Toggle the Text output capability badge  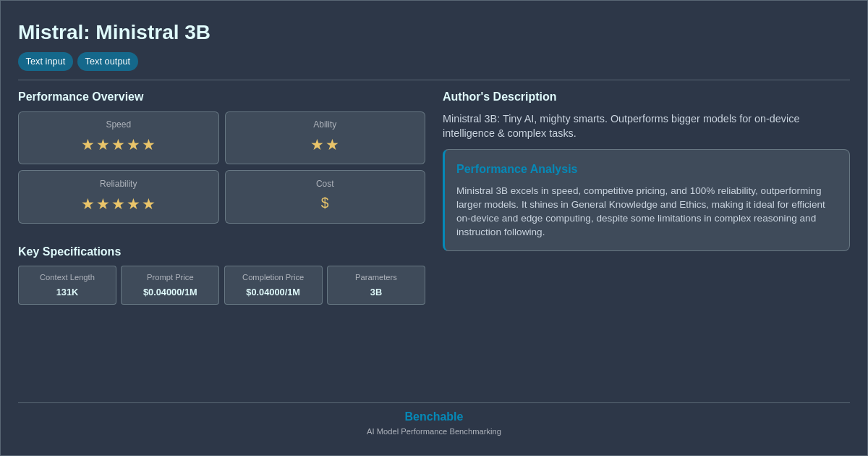108,62
